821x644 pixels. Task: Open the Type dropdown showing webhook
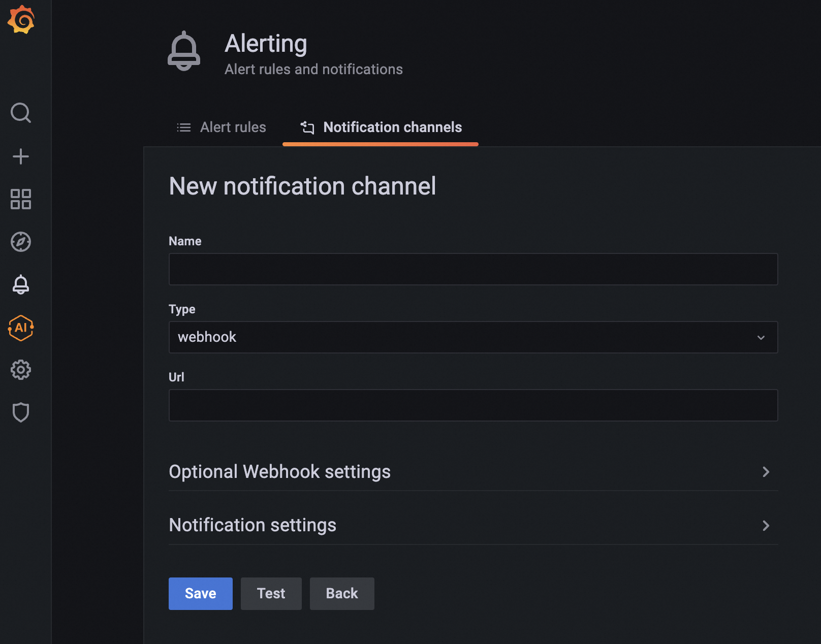pos(472,337)
